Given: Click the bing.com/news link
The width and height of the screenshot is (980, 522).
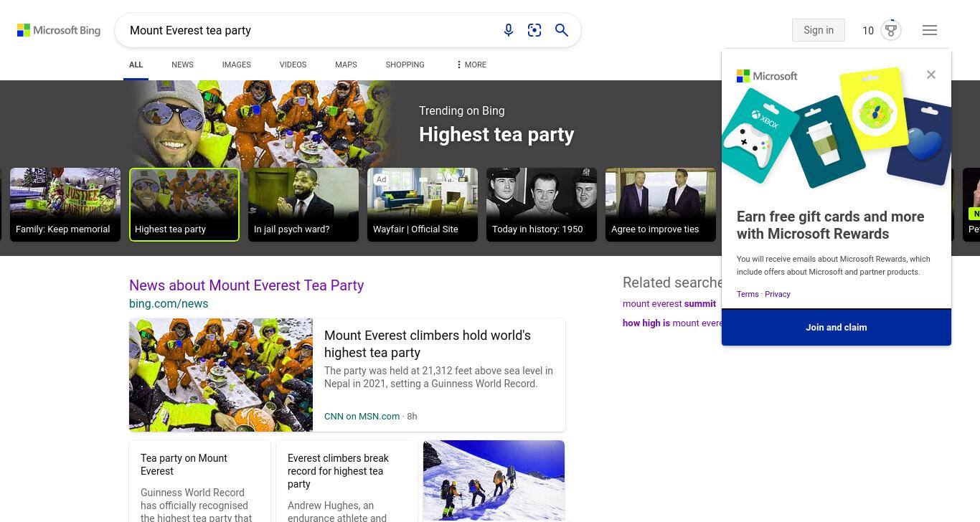Looking at the screenshot, I should [x=169, y=304].
